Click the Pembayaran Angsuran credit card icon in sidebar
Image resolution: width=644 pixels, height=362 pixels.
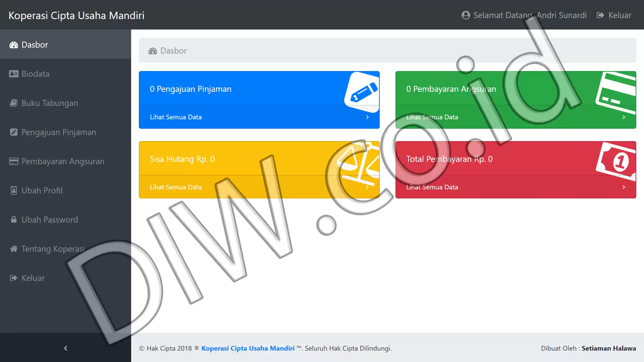14,162
